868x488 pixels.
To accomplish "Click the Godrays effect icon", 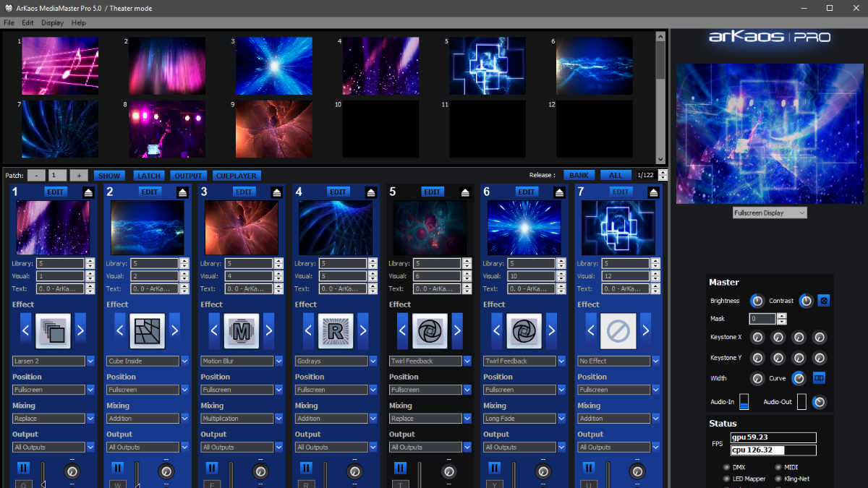I will [336, 331].
